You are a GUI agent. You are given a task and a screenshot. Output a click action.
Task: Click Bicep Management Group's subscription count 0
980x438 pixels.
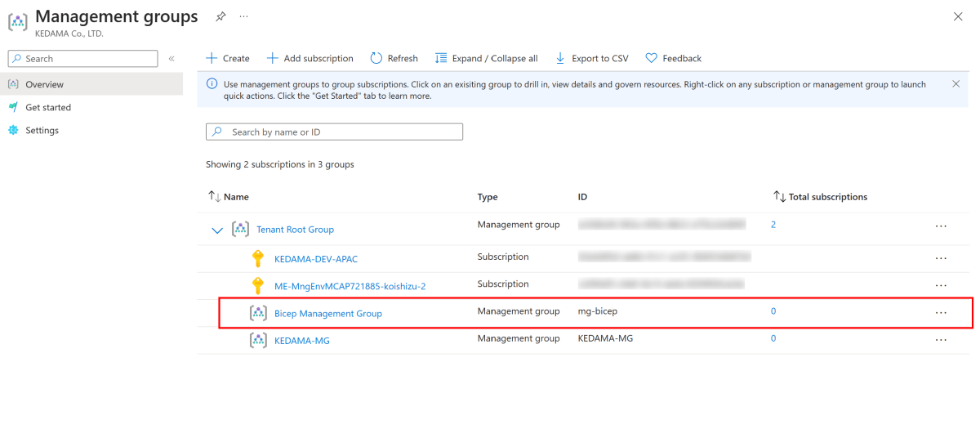773,311
